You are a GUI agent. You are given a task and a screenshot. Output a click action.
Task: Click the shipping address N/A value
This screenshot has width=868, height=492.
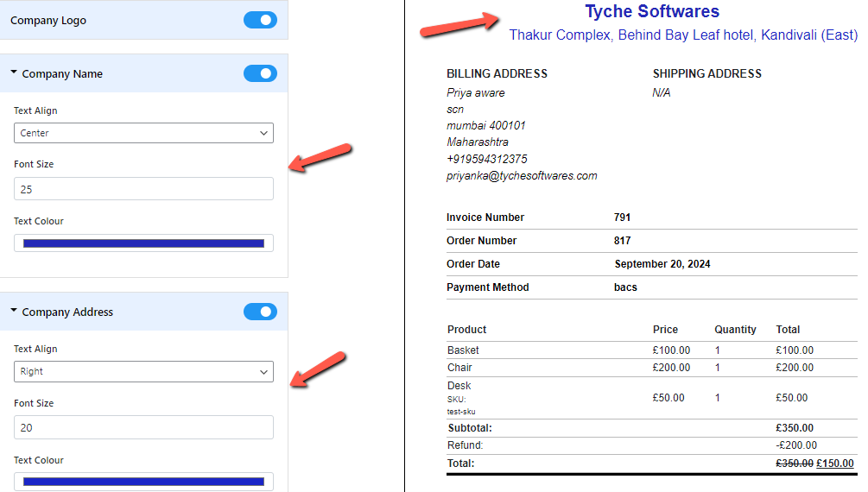(661, 93)
